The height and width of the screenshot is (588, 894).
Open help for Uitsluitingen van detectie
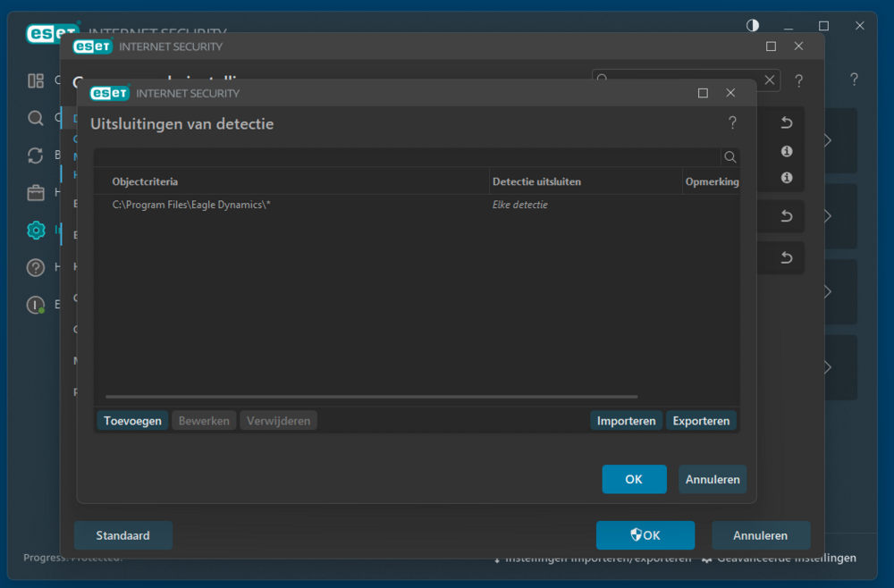(733, 122)
